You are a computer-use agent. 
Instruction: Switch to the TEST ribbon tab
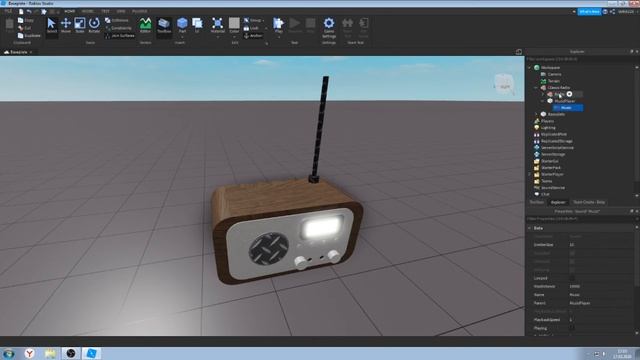[105, 11]
